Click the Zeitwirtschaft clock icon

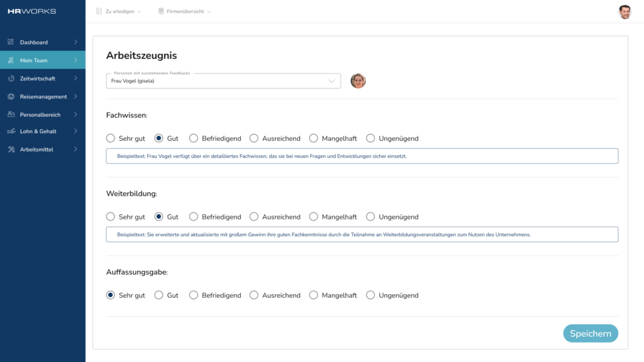pyautogui.click(x=11, y=78)
